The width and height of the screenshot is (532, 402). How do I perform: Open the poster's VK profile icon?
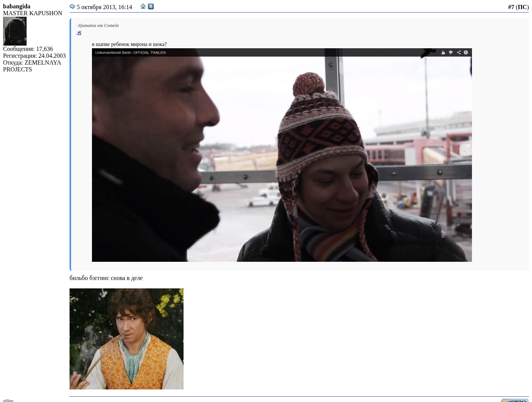[151, 6]
